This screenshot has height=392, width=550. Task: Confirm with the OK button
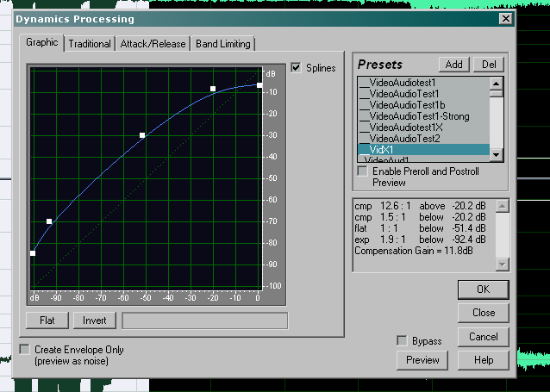[484, 289]
